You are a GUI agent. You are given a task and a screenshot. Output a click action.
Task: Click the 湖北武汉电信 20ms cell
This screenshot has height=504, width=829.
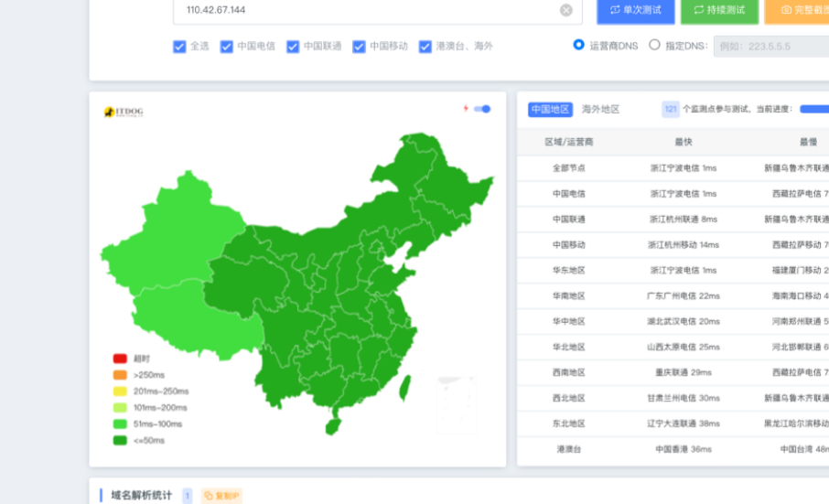click(684, 321)
